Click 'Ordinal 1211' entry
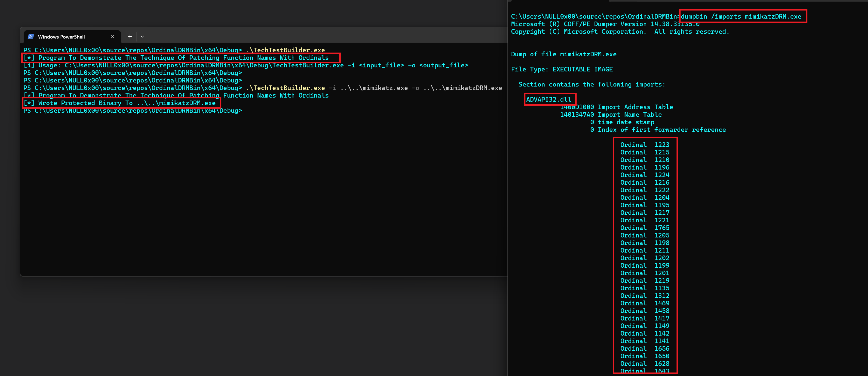 point(645,250)
